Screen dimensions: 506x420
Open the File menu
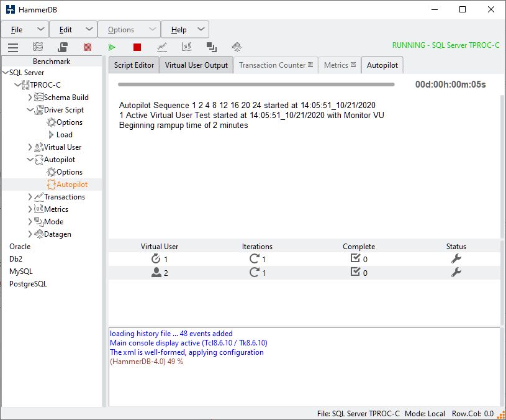click(25, 30)
